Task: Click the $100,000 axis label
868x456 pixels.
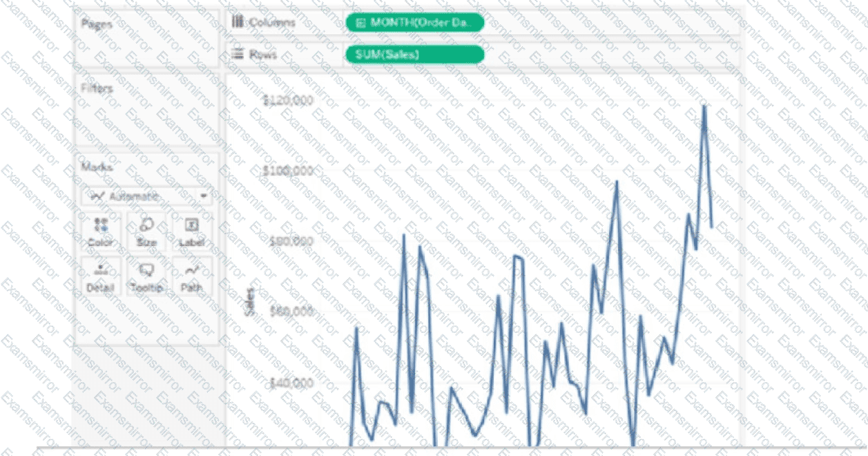Action: click(288, 171)
